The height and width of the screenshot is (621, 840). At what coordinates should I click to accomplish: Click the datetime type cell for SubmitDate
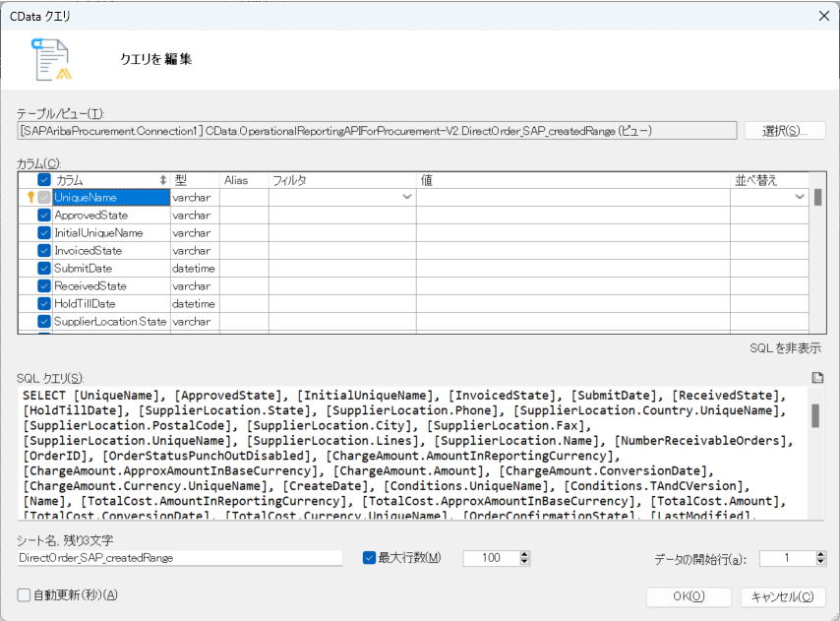pos(195,269)
